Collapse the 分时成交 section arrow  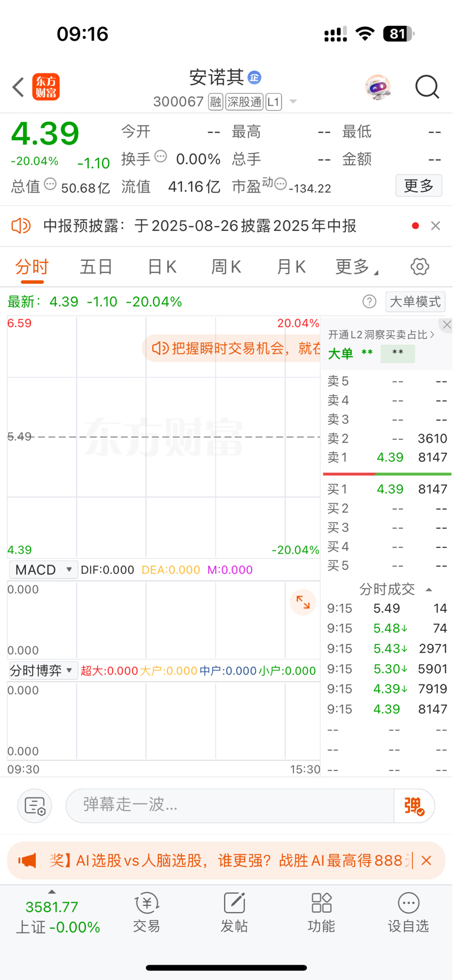coord(429,589)
